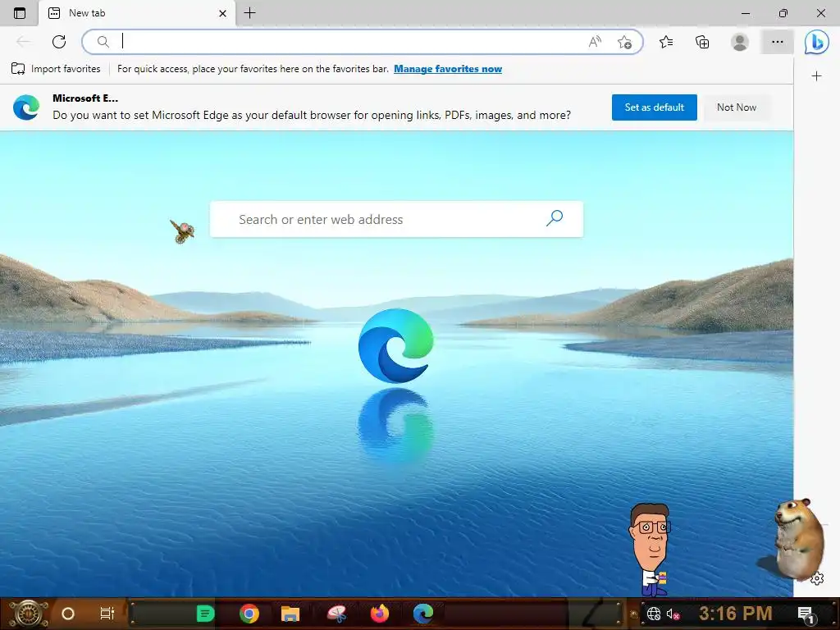This screenshot has height=630, width=840.
Task: Open Manage favorites now link
Action: click(x=448, y=69)
